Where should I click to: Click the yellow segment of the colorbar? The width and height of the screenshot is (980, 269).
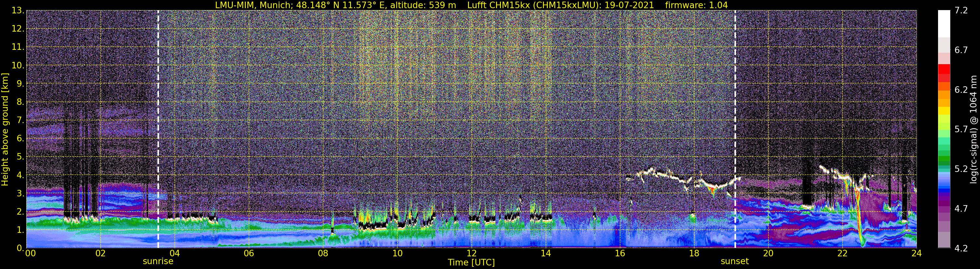coord(944,110)
